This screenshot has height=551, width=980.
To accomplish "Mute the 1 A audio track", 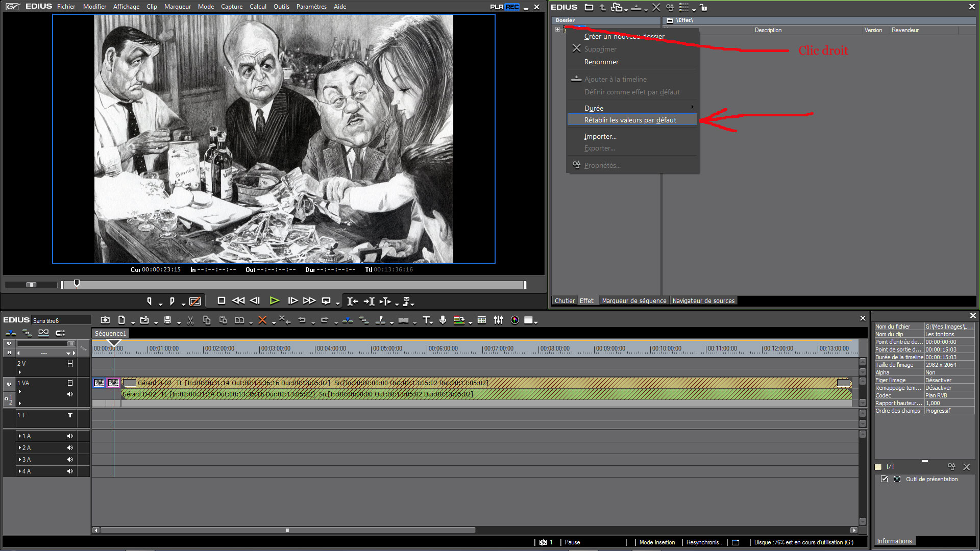I will 70,436.
